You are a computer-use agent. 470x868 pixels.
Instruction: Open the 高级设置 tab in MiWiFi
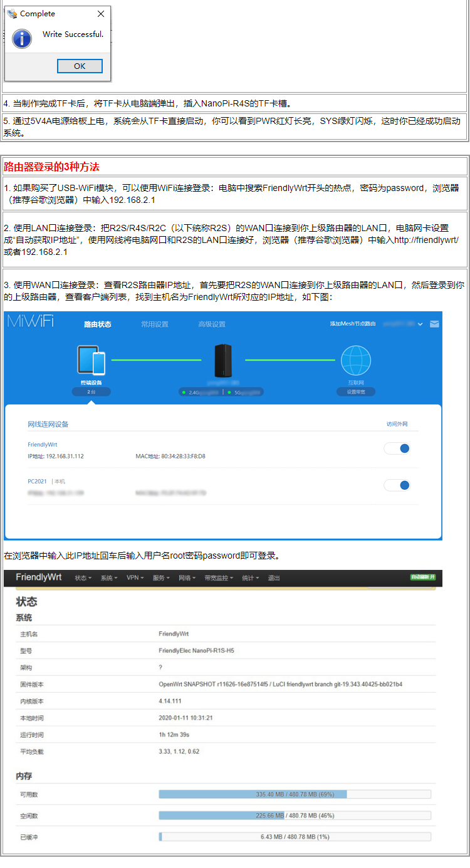coord(212,324)
